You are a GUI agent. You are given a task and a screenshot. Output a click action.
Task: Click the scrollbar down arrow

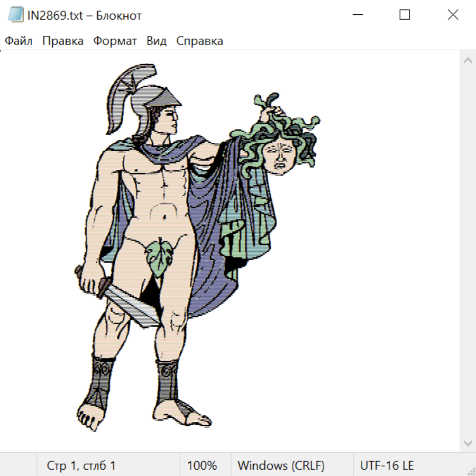(468, 443)
